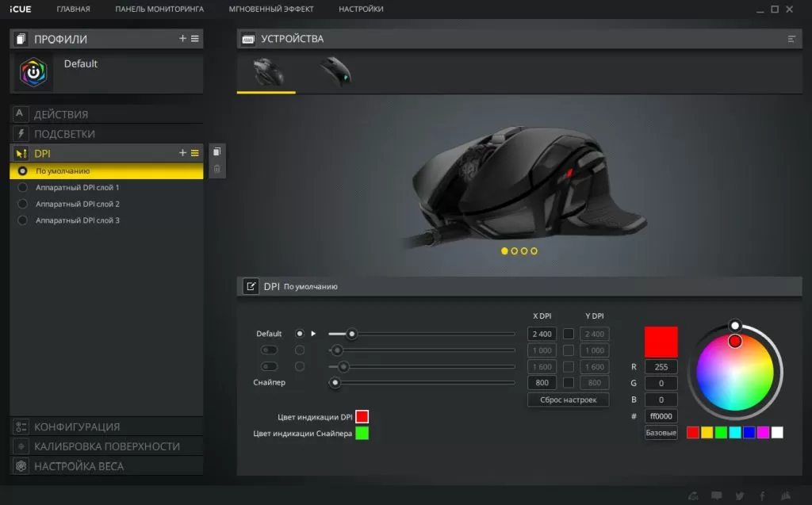
Task: Open Мгновенный эффект tab
Action: pos(271,9)
